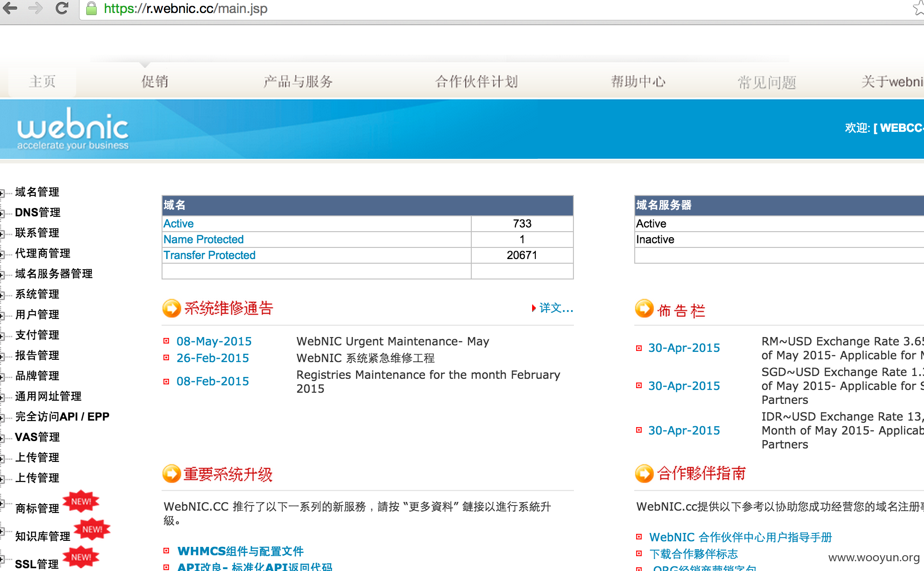Reload the page with the refresh icon
This screenshot has height=571, width=924.
[61, 8]
